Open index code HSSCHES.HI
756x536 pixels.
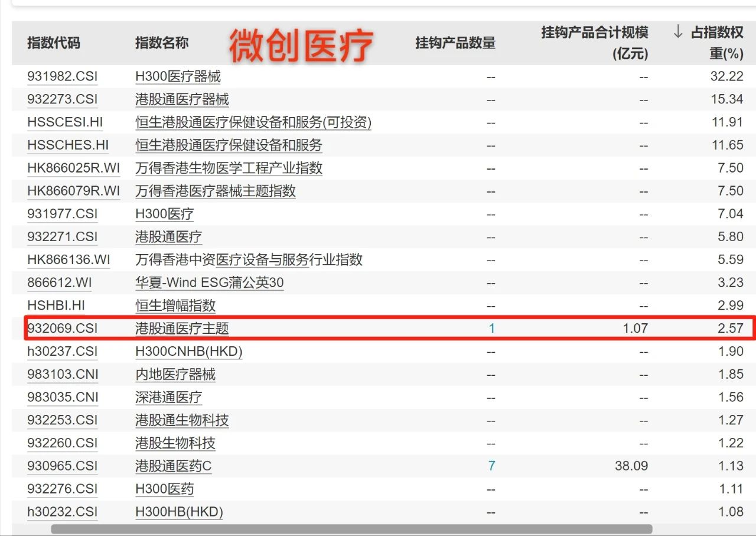click(x=68, y=145)
